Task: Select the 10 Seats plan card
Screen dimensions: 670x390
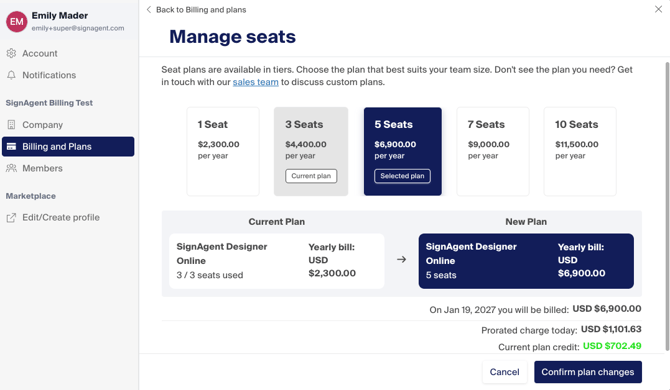Action: (580, 151)
